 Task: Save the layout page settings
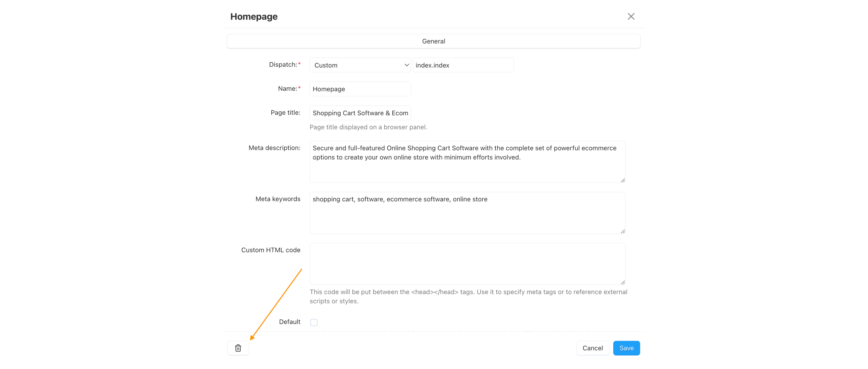click(x=626, y=348)
